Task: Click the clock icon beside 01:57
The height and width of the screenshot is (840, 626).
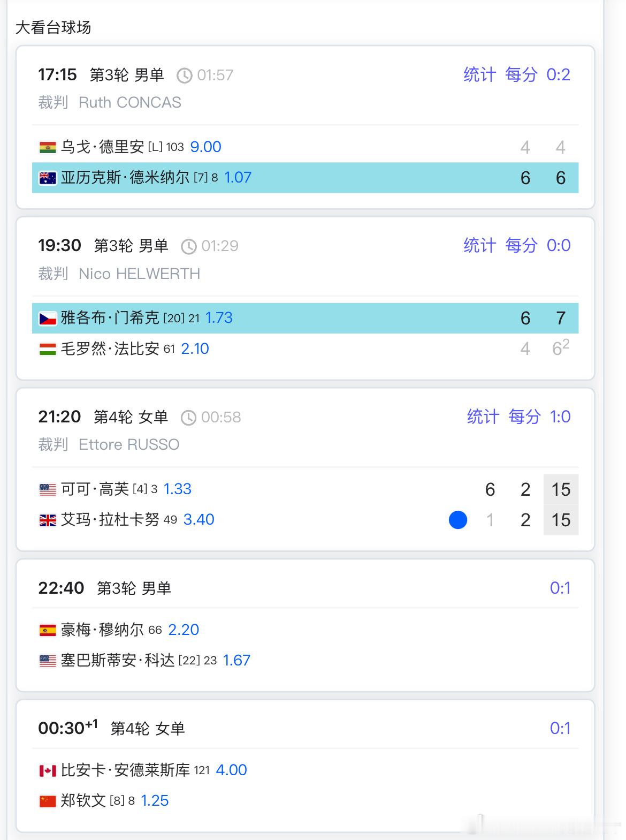Action: (x=185, y=75)
